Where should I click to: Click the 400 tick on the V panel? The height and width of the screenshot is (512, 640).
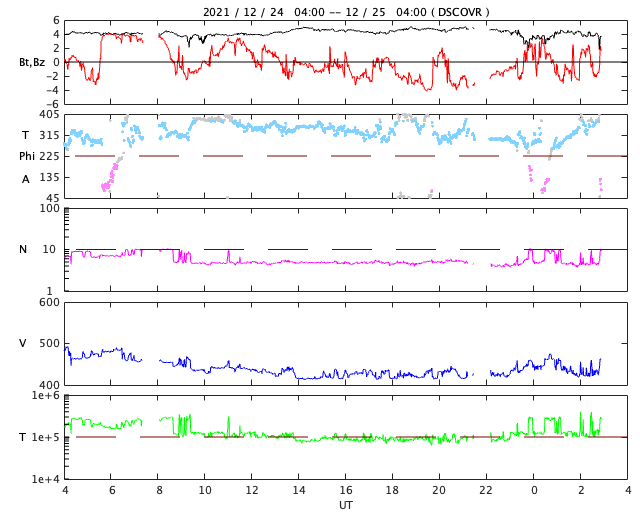tap(49, 385)
